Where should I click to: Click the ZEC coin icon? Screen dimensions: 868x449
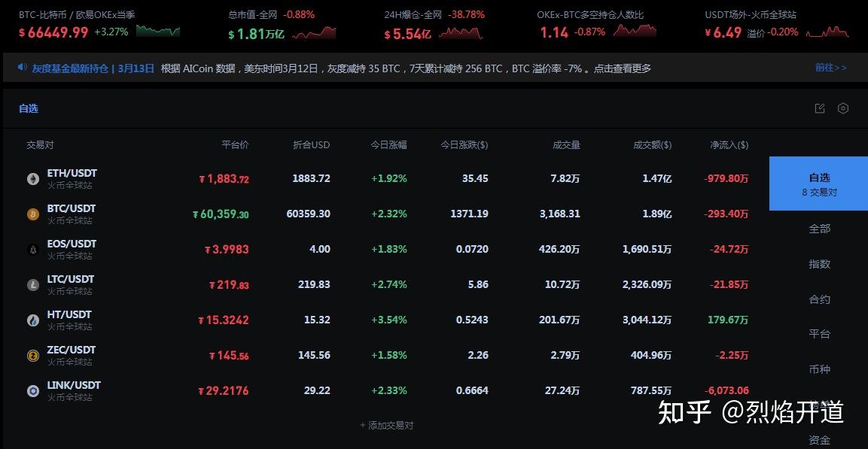32,356
